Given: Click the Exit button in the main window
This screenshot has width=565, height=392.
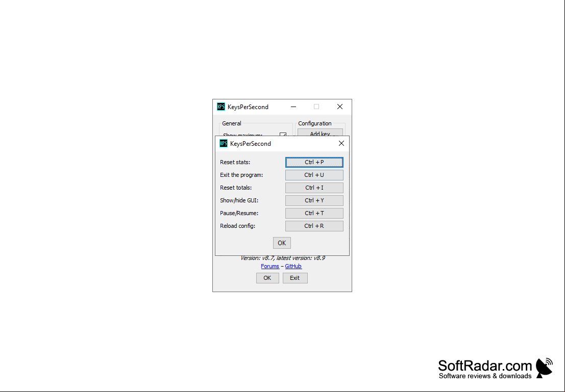Looking at the screenshot, I should coord(295,278).
